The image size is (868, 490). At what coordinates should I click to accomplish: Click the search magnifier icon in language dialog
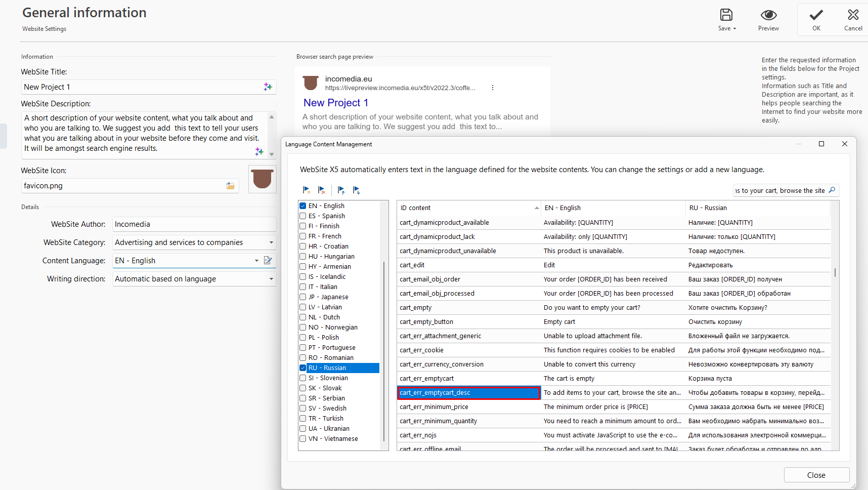tap(832, 190)
